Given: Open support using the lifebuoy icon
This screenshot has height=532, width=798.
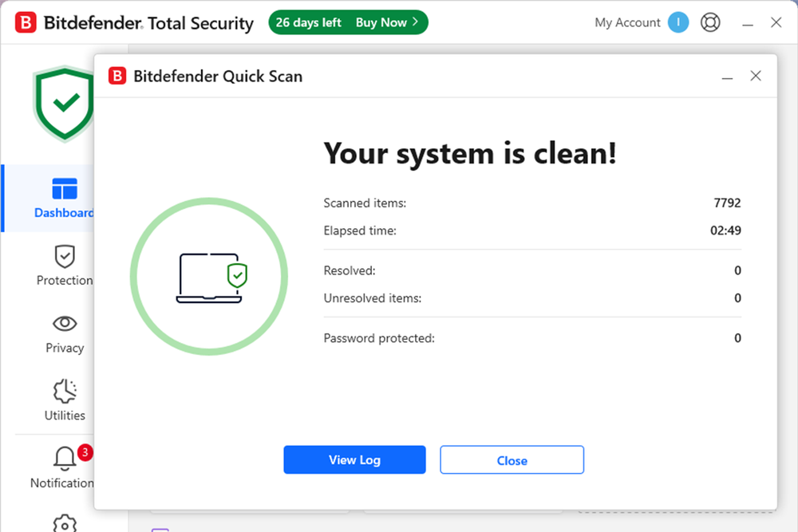Looking at the screenshot, I should (710, 22).
